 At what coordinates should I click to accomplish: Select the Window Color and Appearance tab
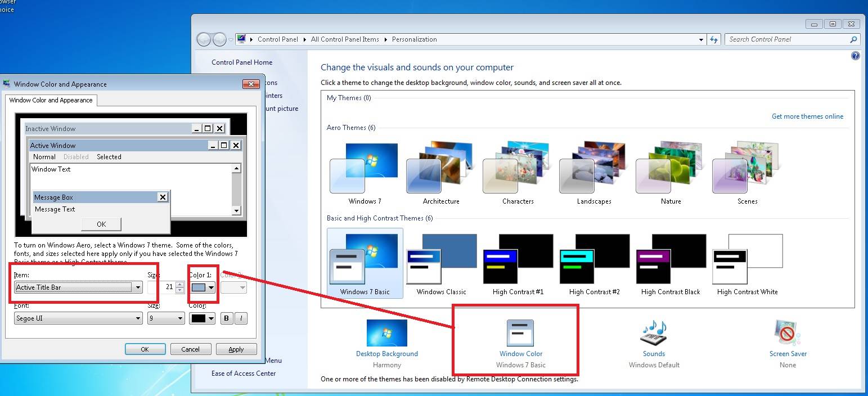coord(51,100)
